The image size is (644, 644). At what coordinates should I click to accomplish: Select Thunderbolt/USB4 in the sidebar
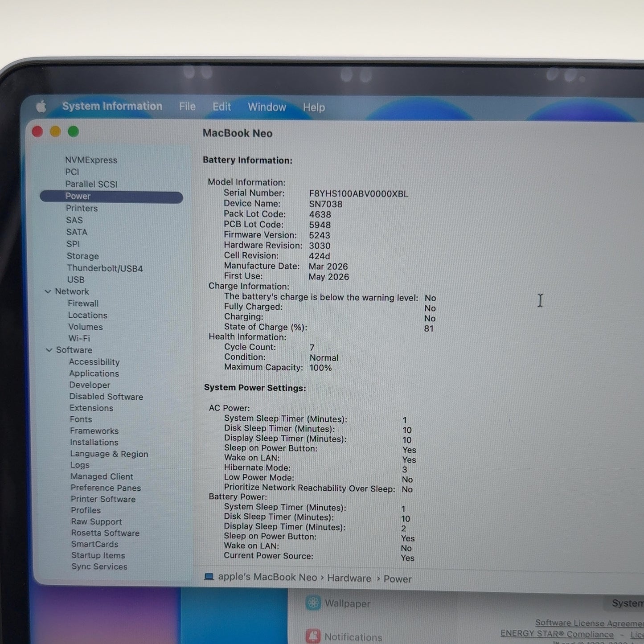[x=105, y=268]
